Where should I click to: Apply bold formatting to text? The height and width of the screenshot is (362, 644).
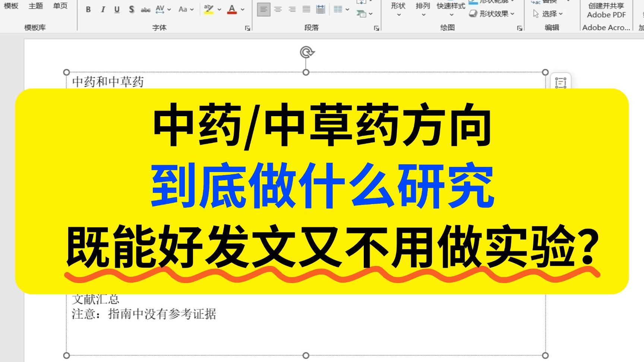[x=88, y=10]
